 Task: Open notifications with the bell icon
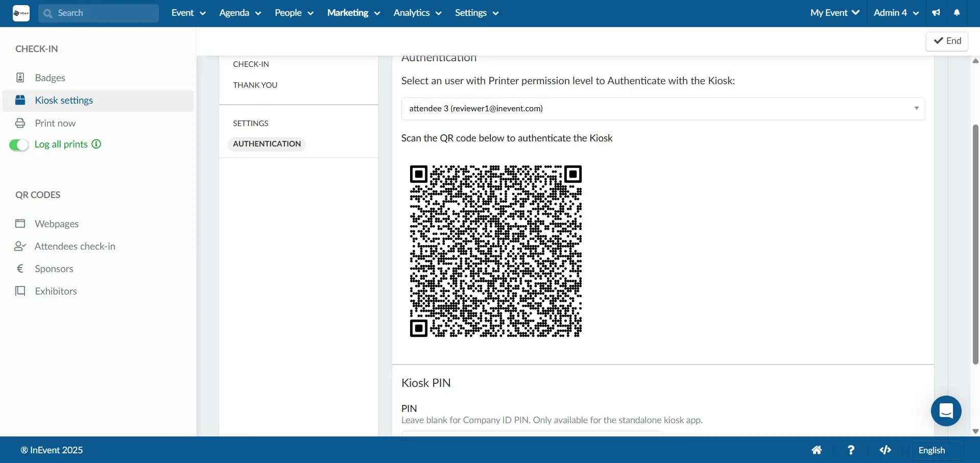point(958,13)
